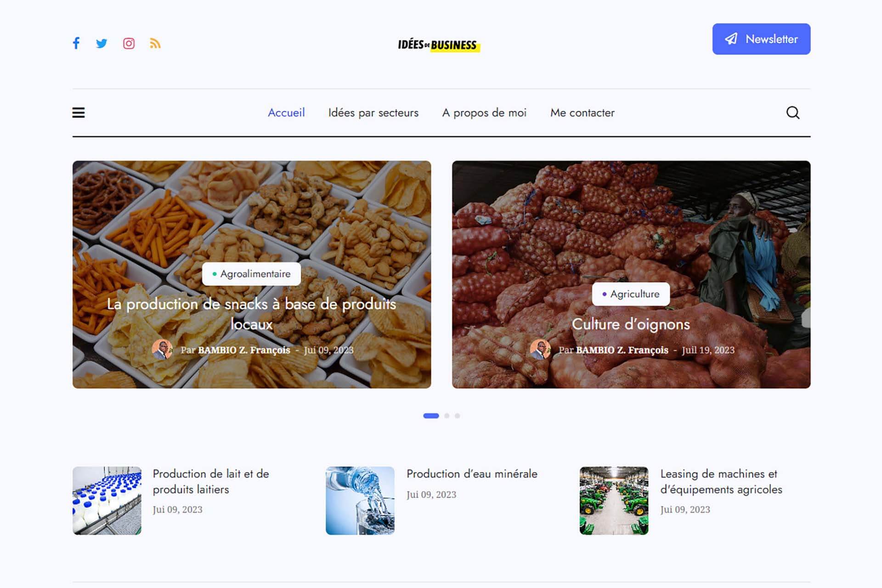Go to the Accueil menu item
This screenshot has height=588, width=882.
coord(286,113)
